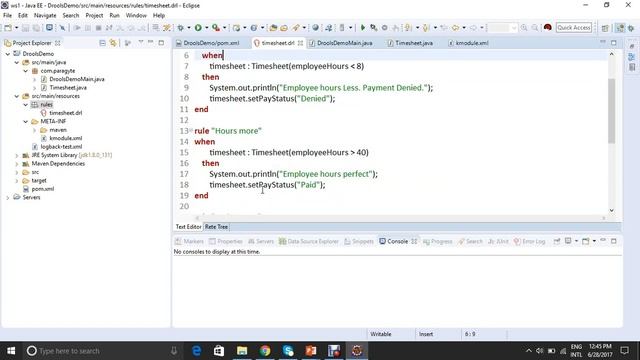Image resolution: width=640 pixels, height=360 pixels.
Task: Select the Java EE perspective icon
Action: click(x=620, y=28)
